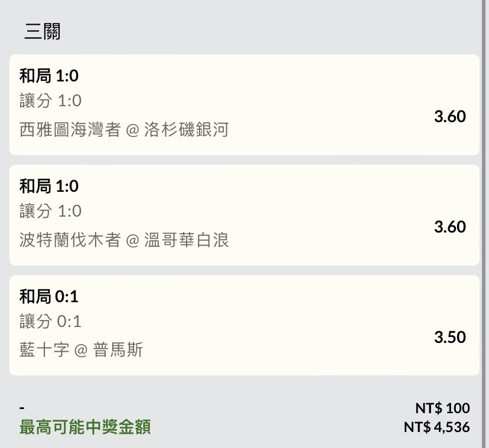Click 和局 1:0 title in 波特蘭伐木者 card
Viewport: 489px width, 448px height.
[49, 186]
